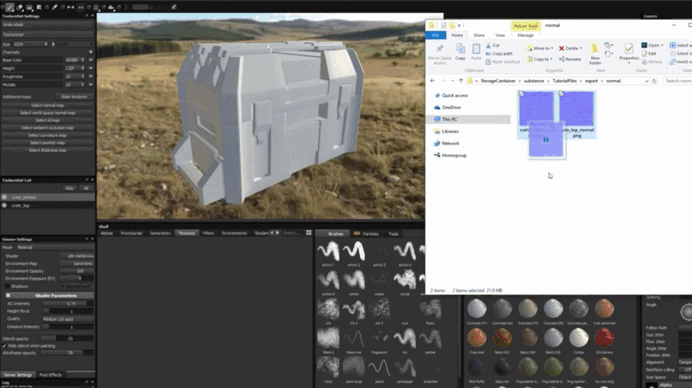This screenshot has height=388, width=692.
Task: Switch shelf to the Procedurals tab
Action: 131,233
